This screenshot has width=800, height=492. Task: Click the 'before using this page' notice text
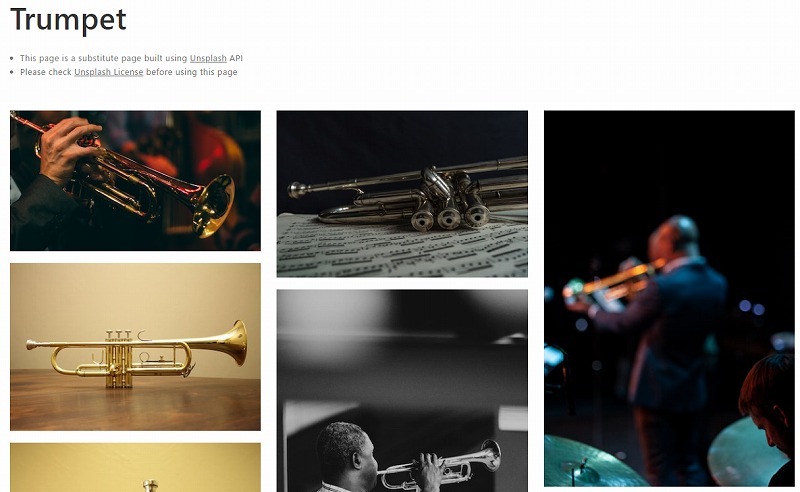tap(191, 72)
